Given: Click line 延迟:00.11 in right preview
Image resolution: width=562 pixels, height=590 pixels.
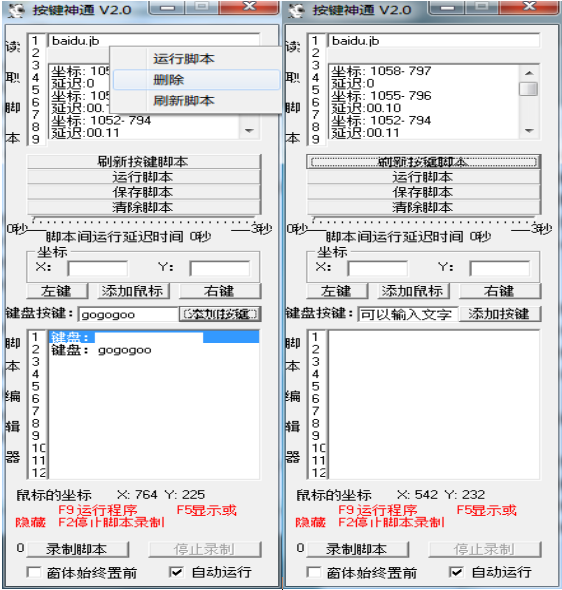Looking at the screenshot, I should click(x=366, y=133).
